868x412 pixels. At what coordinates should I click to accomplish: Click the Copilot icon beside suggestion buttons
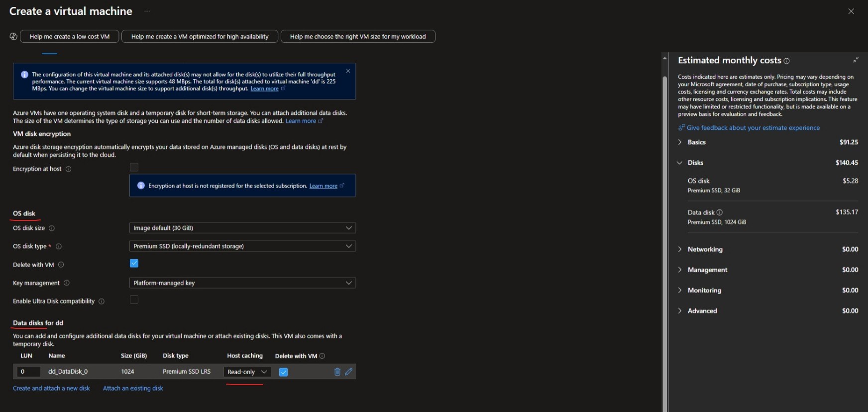[13, 36]
